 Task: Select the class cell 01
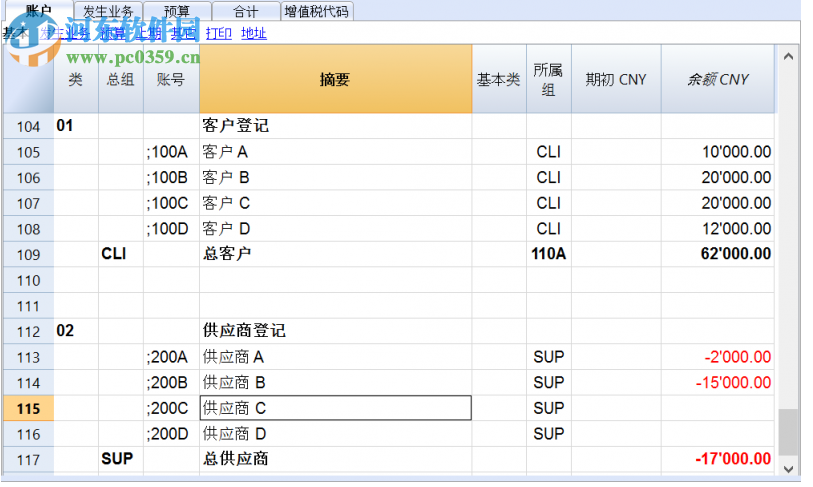[76, 126]
